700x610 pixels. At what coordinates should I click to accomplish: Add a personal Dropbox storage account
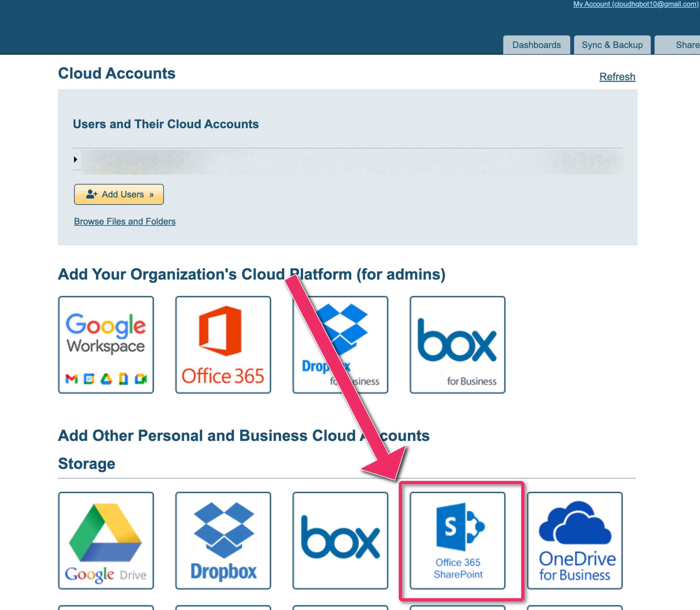[x=223, y=540]
